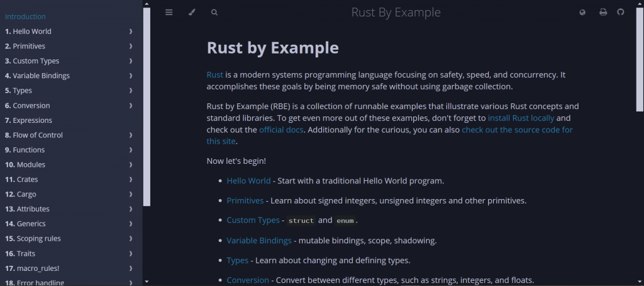
Task: Click the sidebar scrollbar up arrow
Action: (x=147, y=4)
